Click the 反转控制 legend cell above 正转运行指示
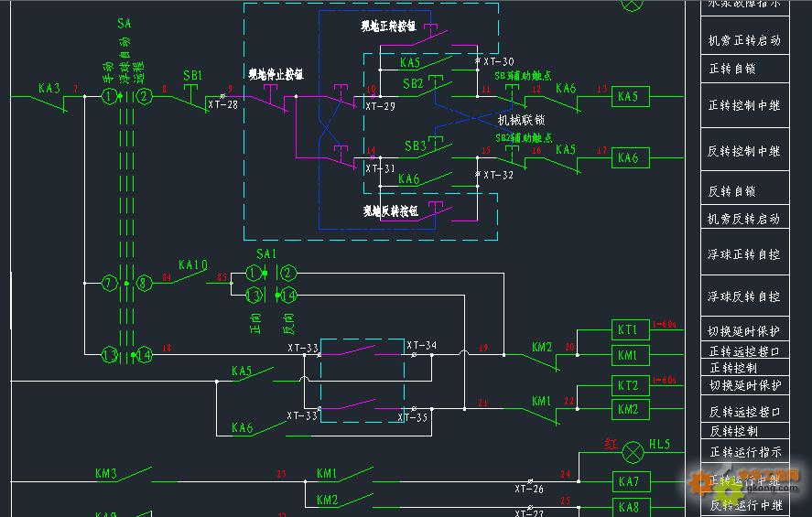Viewport: 812px width, 517px height. coord(744,431)
